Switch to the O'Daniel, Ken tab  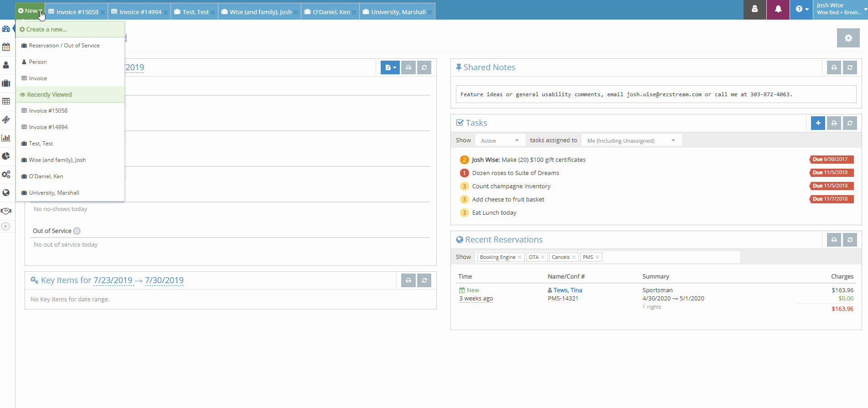331,12
